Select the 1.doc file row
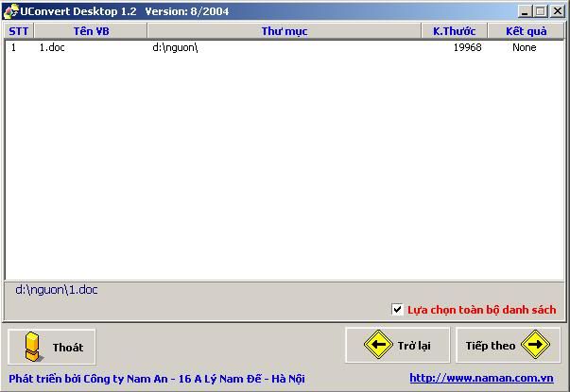Image resolution: width=570 pixels, height=392 pixels. click(285, 47)
